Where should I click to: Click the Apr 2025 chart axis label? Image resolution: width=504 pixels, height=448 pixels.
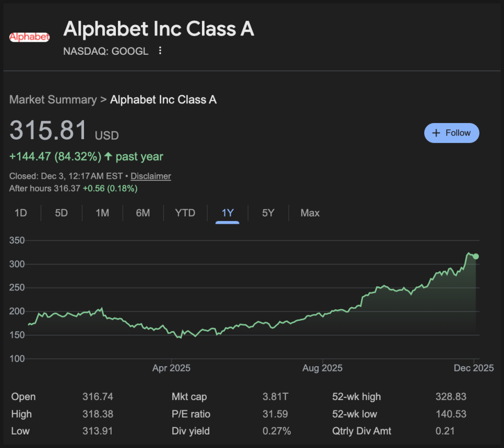tap(171, 368)
